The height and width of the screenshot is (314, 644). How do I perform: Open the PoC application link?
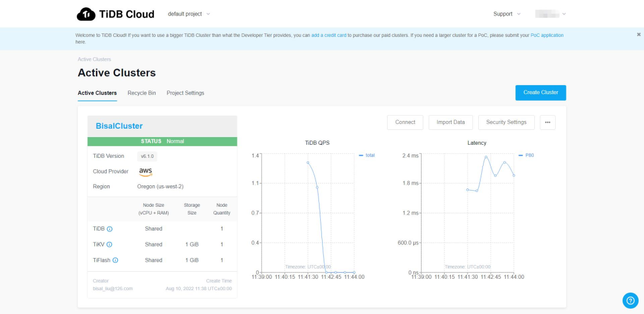pyautogui.click(x=547, y=35)
